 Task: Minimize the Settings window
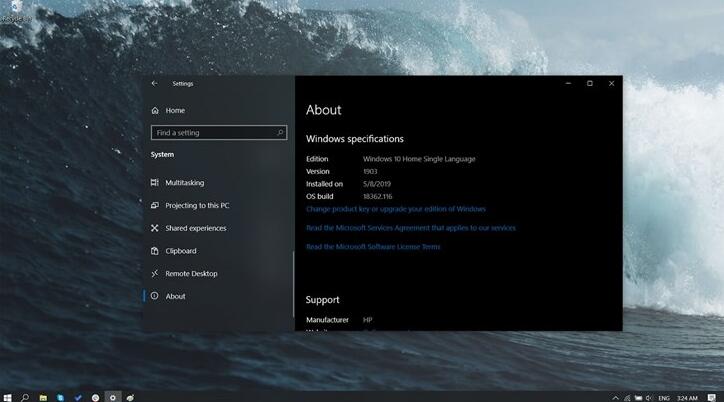coord(568,84)
